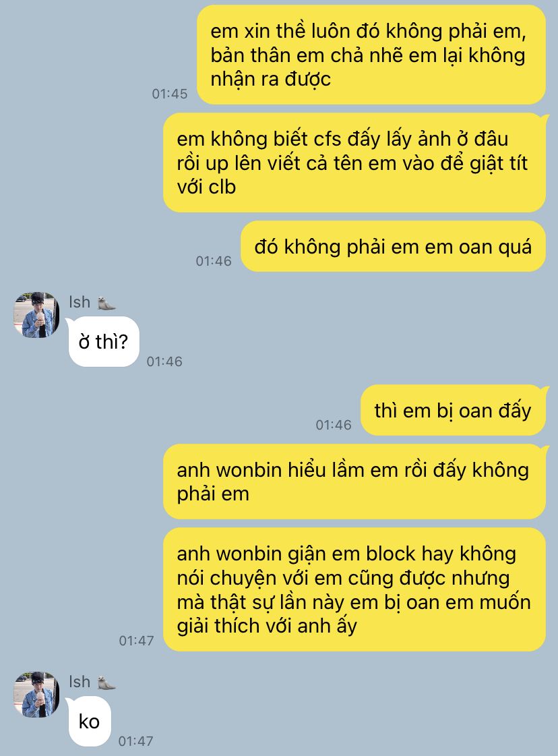Tap the 01:45 timestamp of first message
Image resolution: width=558 pixels, height=756 pixels.
(x=170, y=94)
